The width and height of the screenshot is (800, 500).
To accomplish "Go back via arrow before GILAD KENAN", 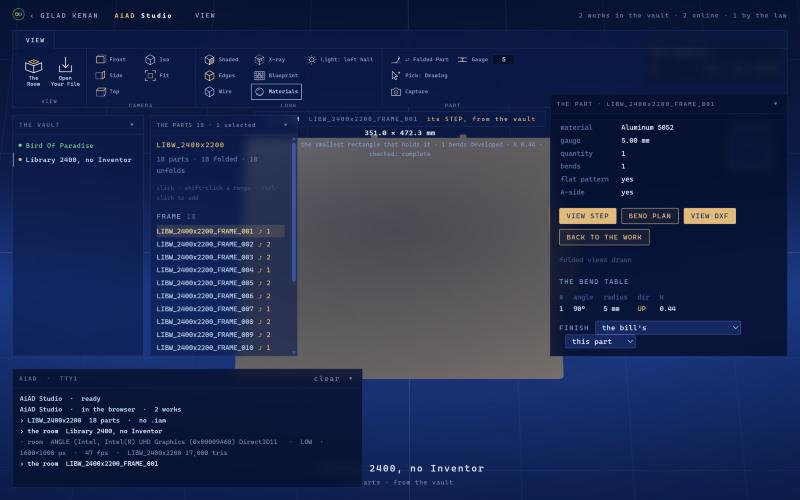I will point(32,16).
